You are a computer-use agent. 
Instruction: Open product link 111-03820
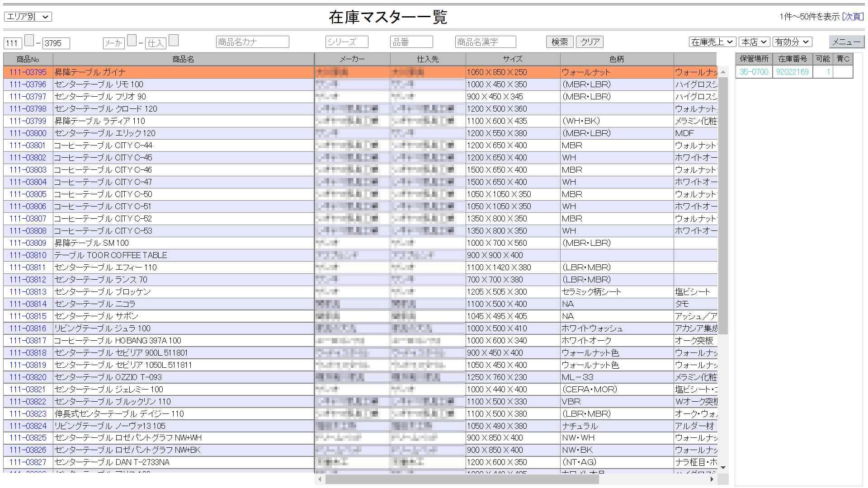click(28, 377)
